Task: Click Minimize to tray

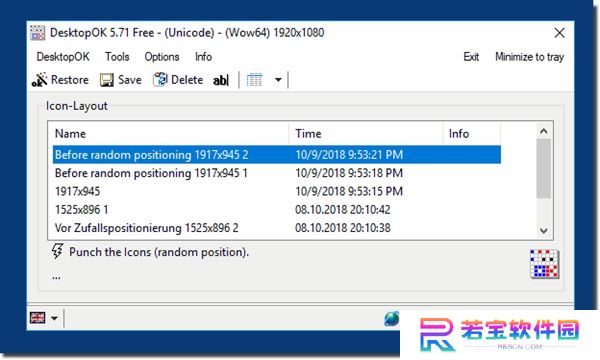Action: point(530,57)
